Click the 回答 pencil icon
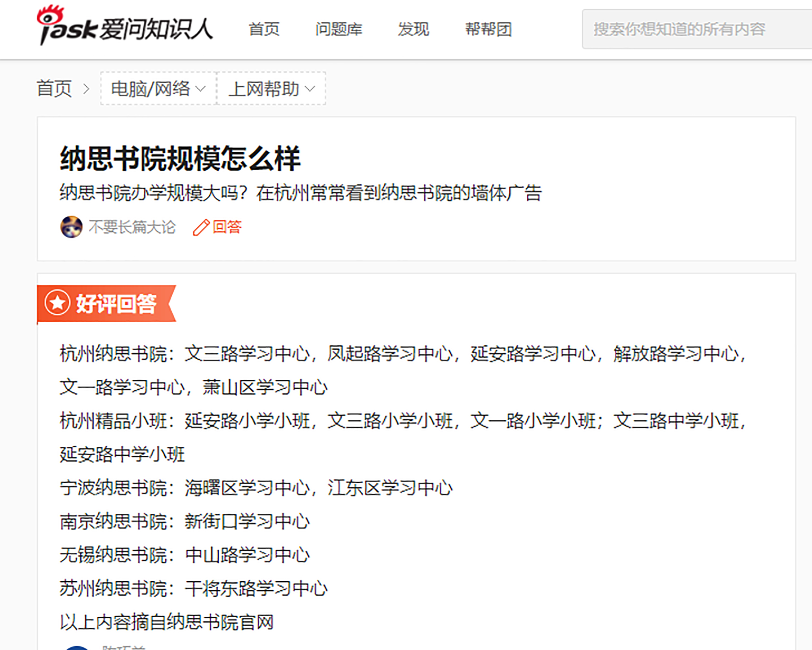 click(x=201, y=227)
